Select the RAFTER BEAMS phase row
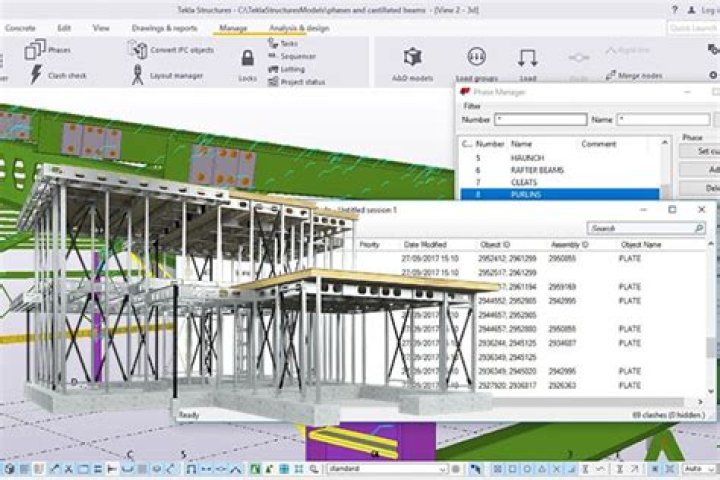The height and width of the screenshot is (480, 720). coord(560,170)
